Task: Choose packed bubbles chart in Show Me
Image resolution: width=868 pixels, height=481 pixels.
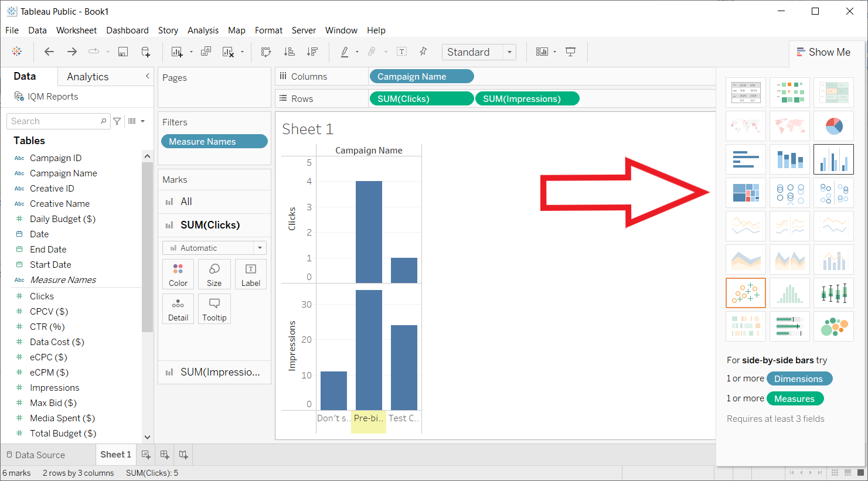Action: click(x=833, y=326)
